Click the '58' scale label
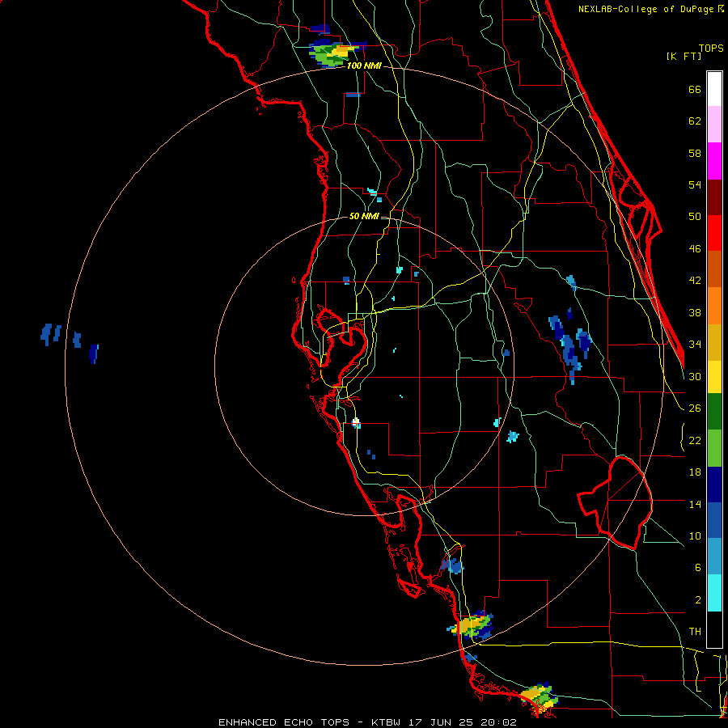The image size is (728, 728). pos(695,153)
